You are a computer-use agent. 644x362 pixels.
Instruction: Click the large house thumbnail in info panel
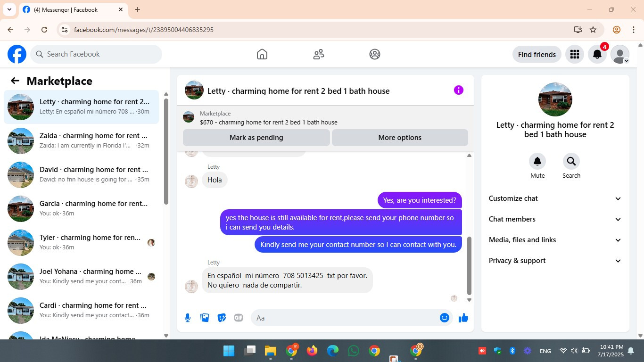coord(555,99)
